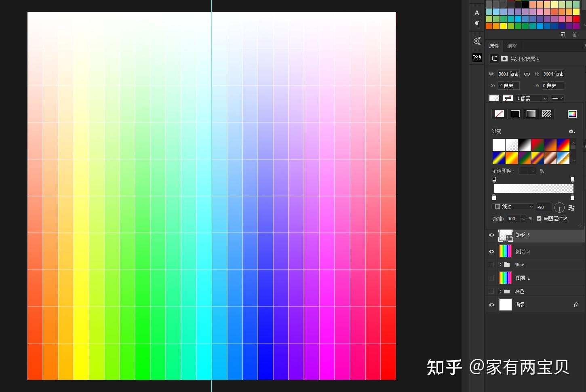Open the Libraries share panel icon
Viewport: 586px width, 392px height.
click(x=477, y=41)
